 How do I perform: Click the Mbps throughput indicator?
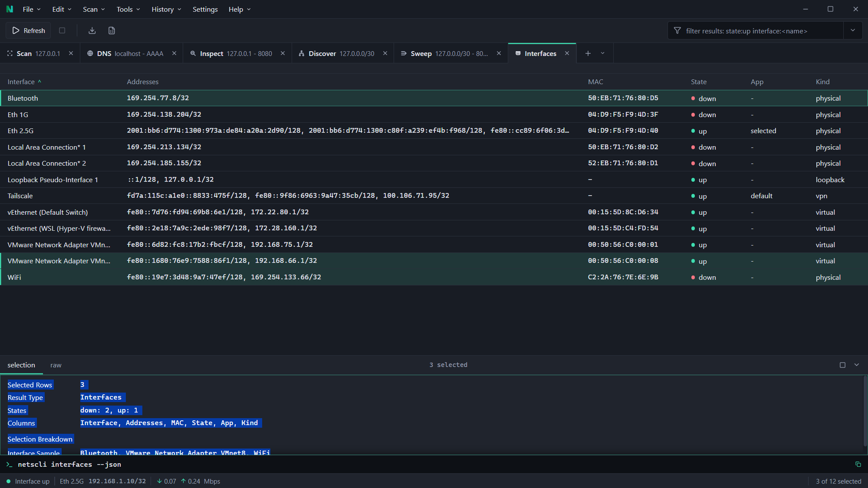pos(188,481)
